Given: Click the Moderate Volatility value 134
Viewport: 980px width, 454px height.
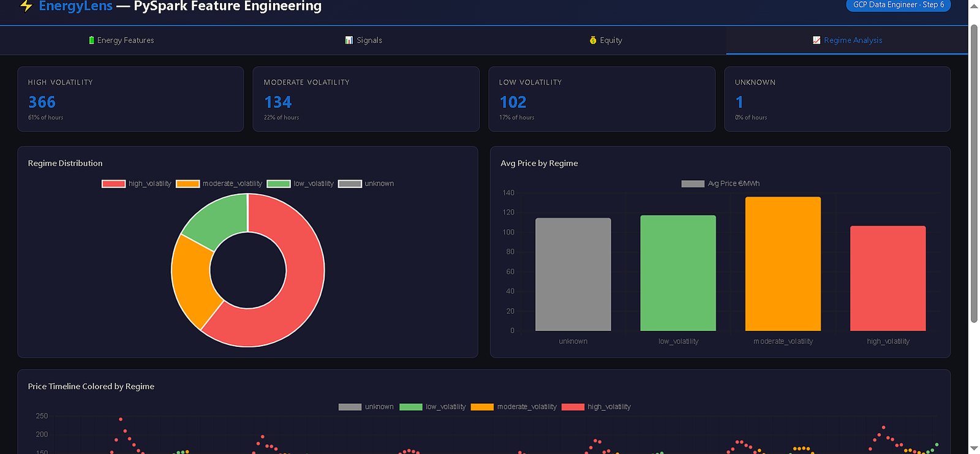Looking at the screenshot, I should pyautogui.click(x=277, y=102).
